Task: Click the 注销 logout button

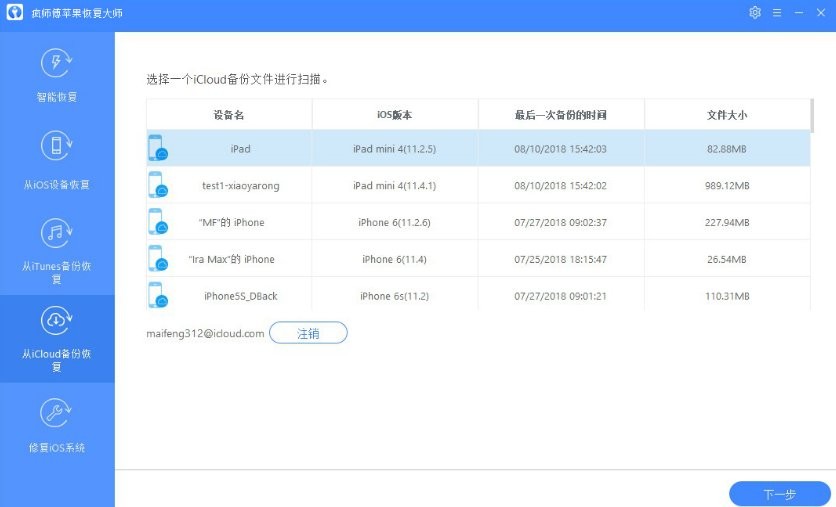Action: coord(308,333)
